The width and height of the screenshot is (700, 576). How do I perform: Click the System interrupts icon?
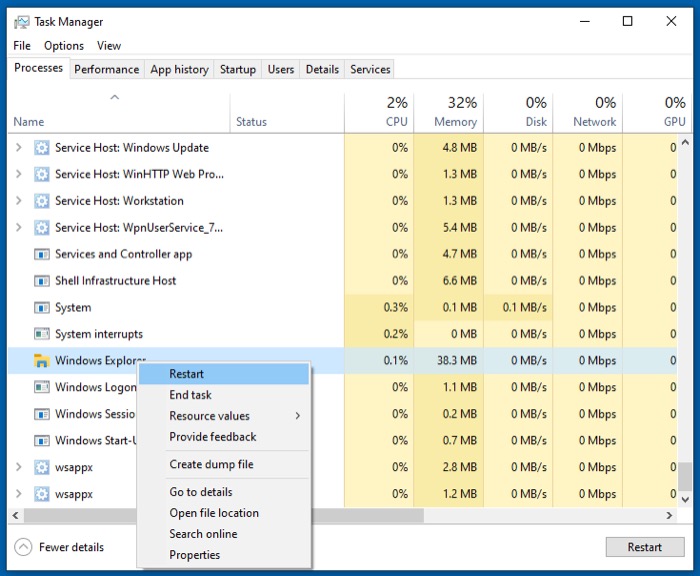pyautogui.click(x=42, y=334)
